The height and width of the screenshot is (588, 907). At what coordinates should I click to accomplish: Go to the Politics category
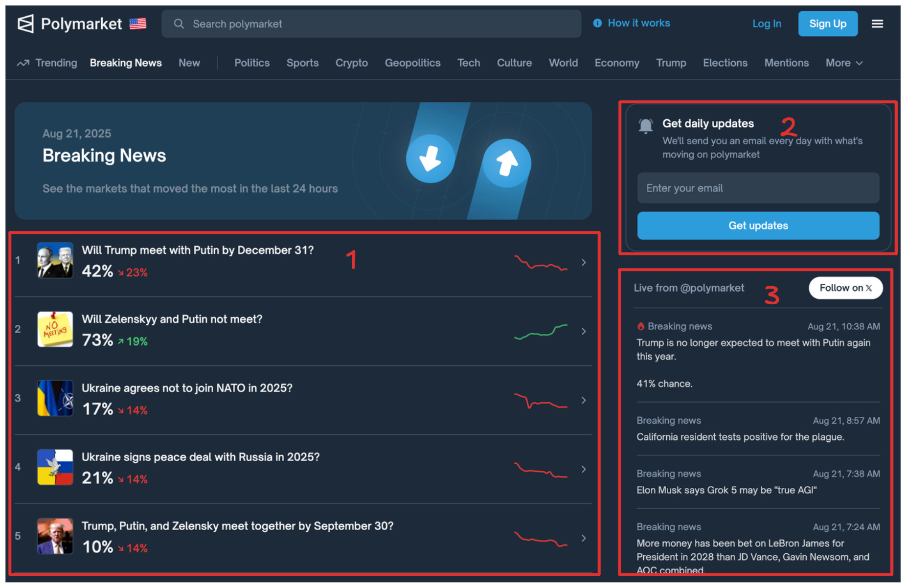[x=252, y=63]
